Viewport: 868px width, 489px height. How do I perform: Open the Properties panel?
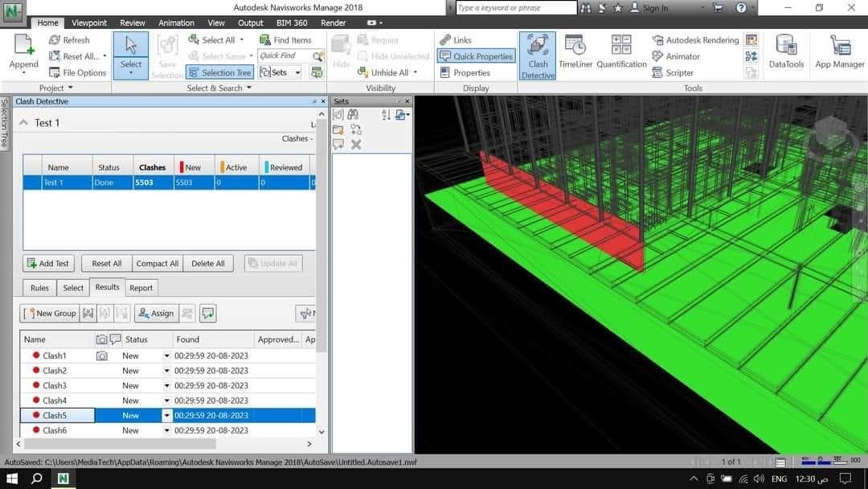(465, 72)
